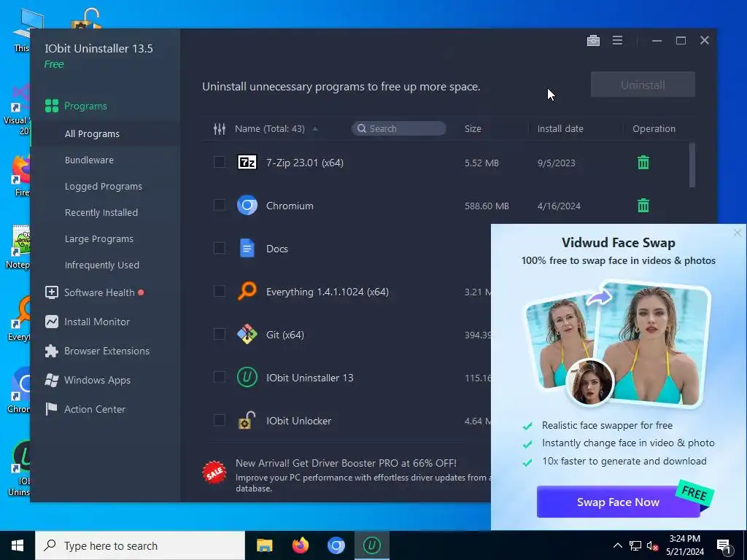Launch Firefox from the taskbar
The width and height of the screenshot is (747, 560).
pos(300,545)
